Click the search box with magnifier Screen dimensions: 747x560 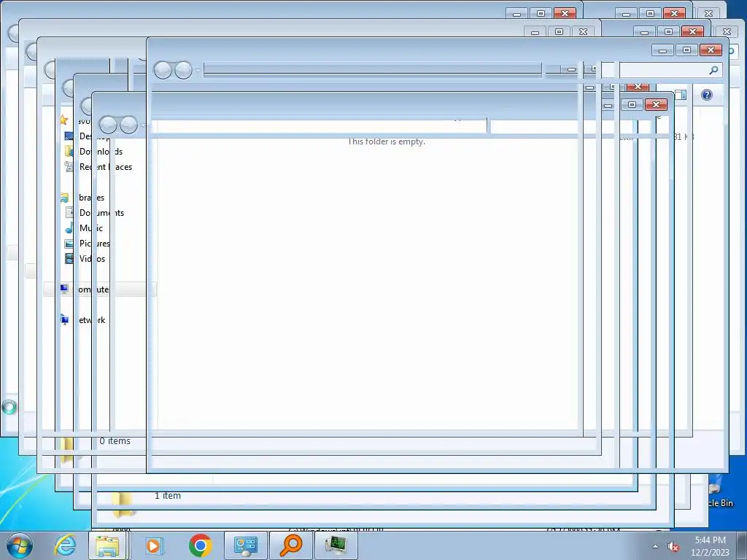(662, 70)
